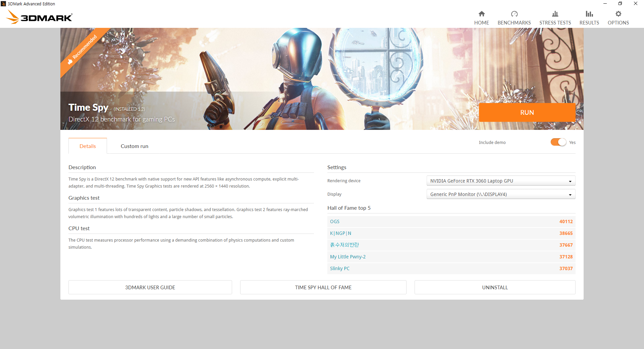
Task: Open the 홍수저의반란 hall of fame entry
Action: (344, 245)
